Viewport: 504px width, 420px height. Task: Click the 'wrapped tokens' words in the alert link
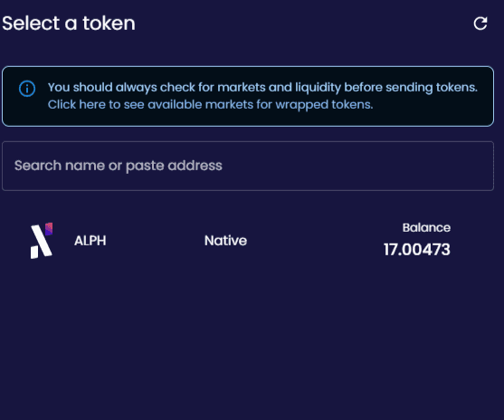(324, 104)
